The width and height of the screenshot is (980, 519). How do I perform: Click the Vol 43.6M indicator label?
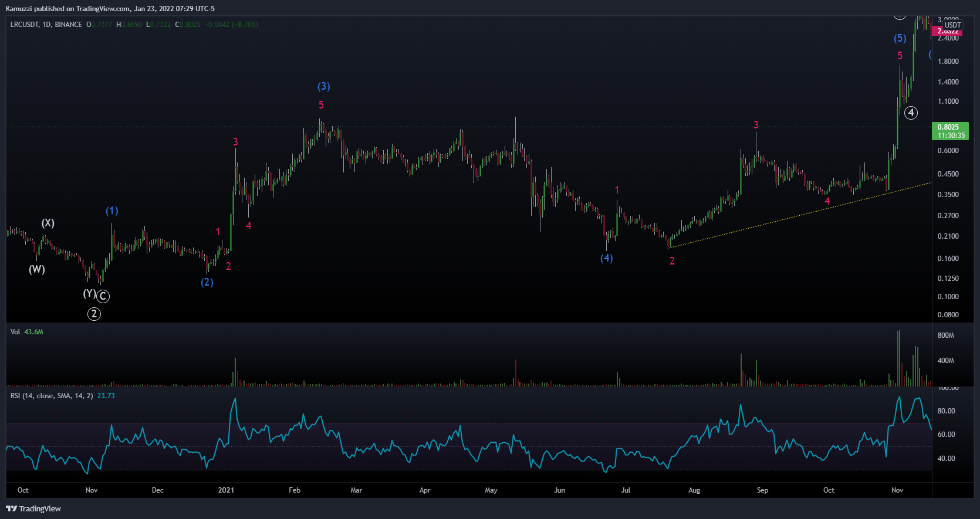[27, 332]
